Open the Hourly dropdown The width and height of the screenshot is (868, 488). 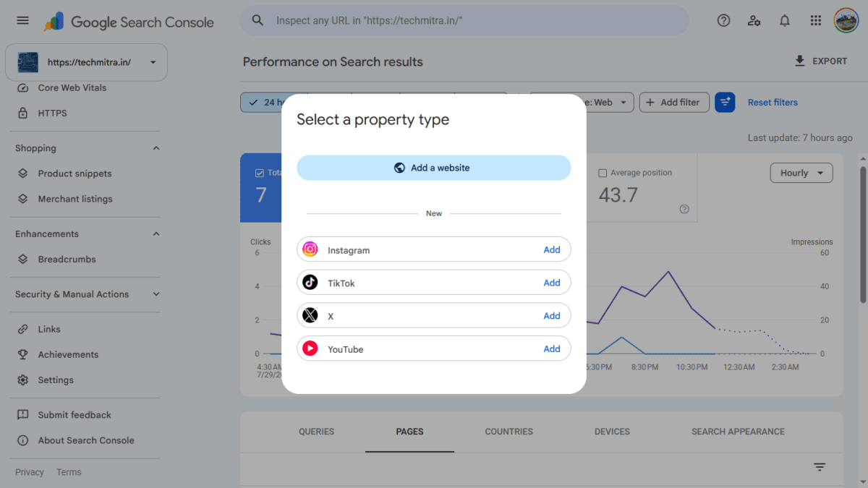pos(801,173)
